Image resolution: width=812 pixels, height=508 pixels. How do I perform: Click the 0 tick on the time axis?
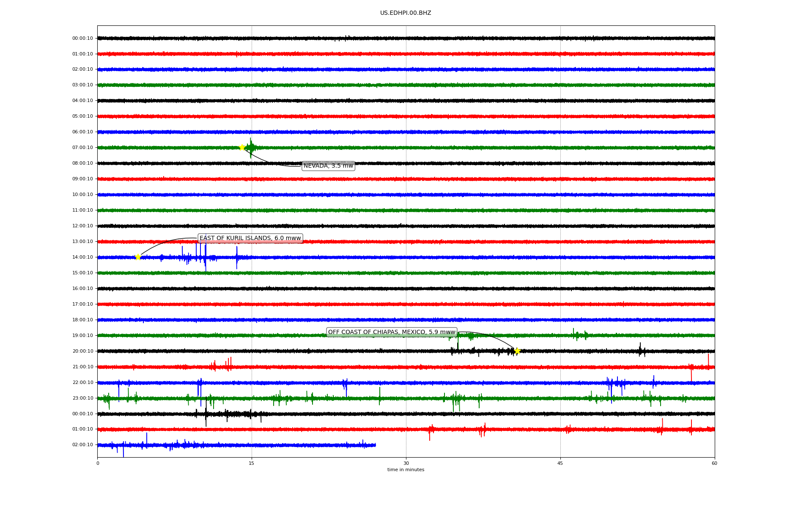point(98,463)
